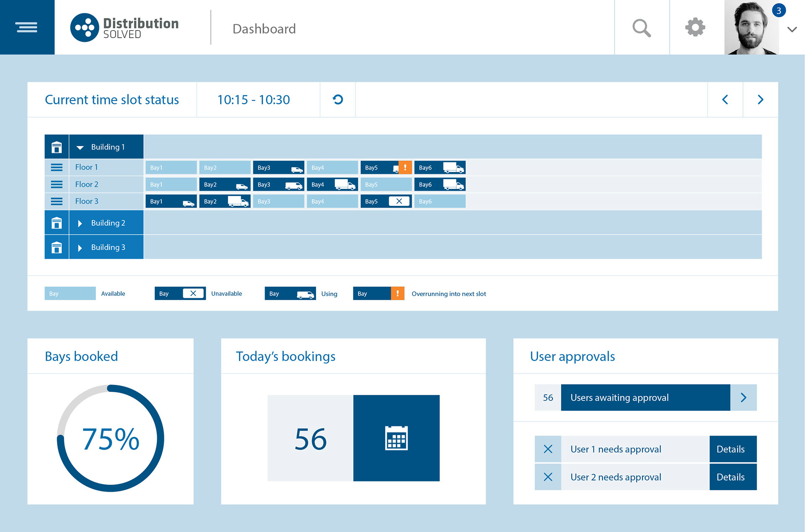Open the hamburger navigation menu
Screen dimensions: 805x532
click(27, 27)
